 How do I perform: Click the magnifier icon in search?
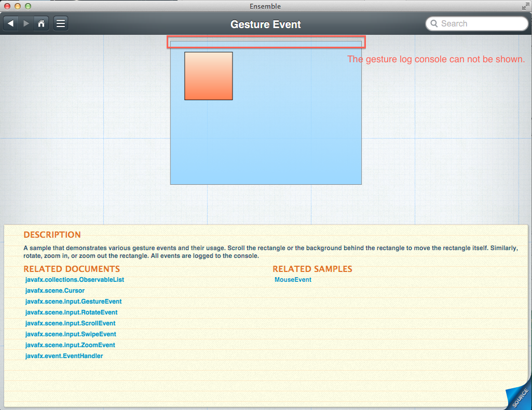pos(433,24)
